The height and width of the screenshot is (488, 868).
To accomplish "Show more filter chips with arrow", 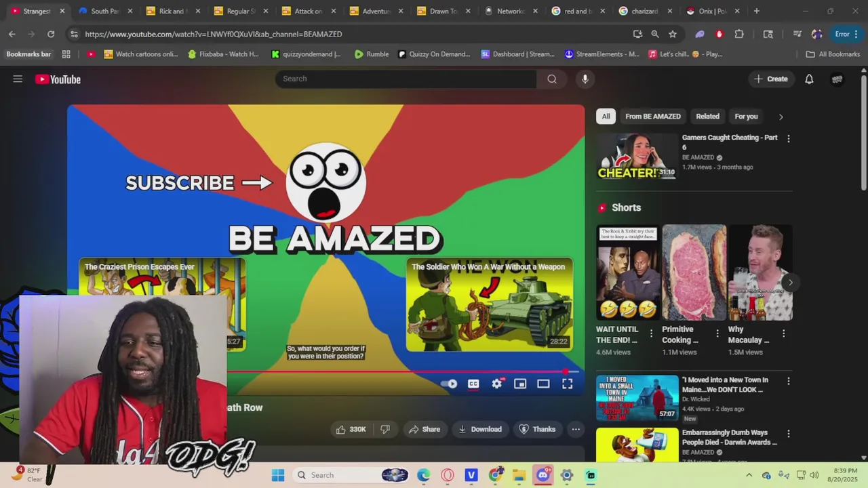I will (781, 117).
